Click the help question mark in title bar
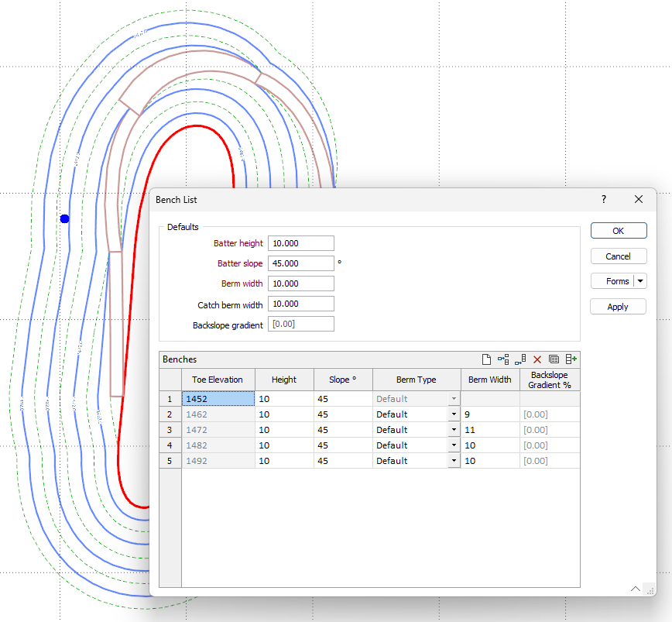This screenshot has height=622, width=672. point(604,199)
